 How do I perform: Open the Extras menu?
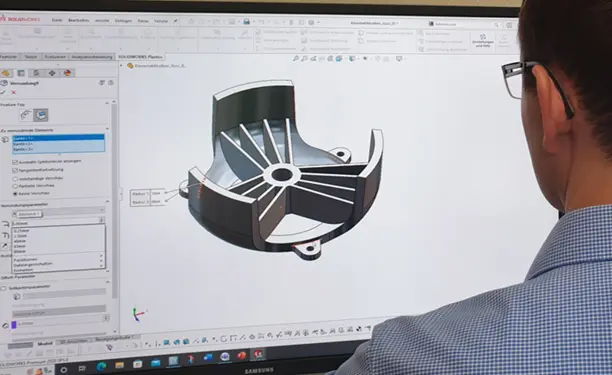143,21
